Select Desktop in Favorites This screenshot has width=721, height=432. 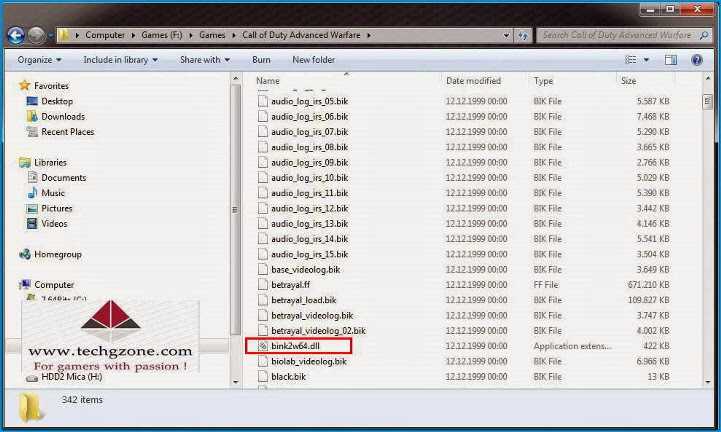point(57,101)
